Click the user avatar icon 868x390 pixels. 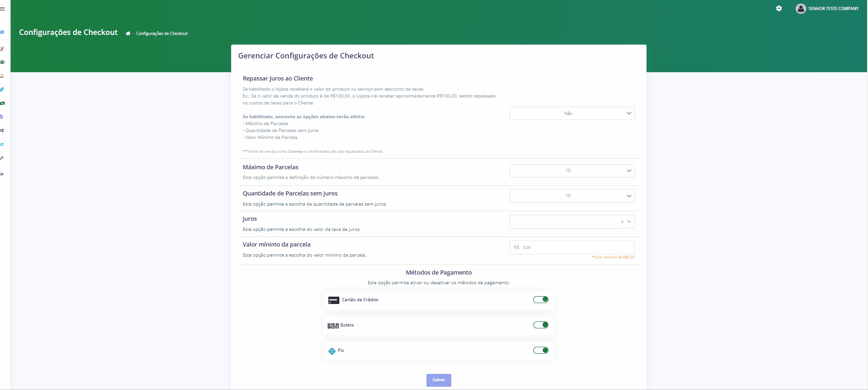801,8
